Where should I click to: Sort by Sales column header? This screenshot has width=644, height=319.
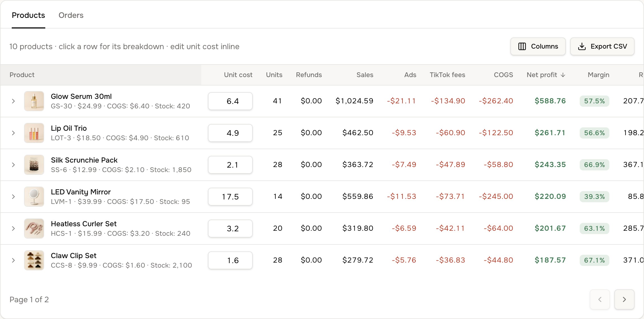click(x=365, y=75)
